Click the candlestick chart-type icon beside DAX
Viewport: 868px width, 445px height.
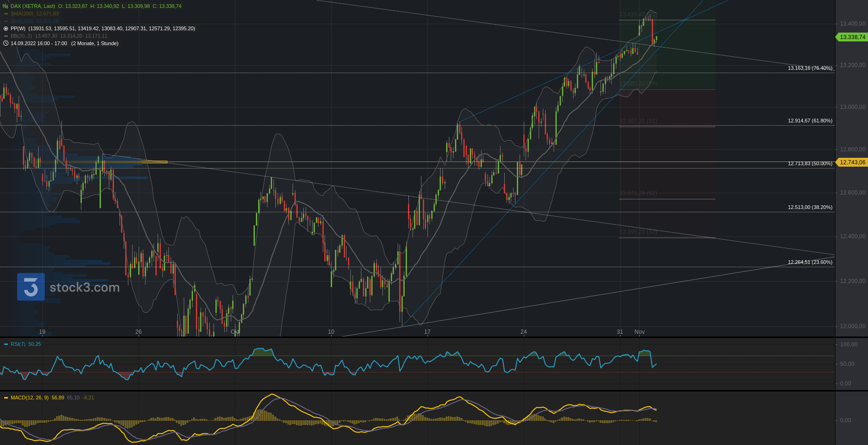[x=6, y=6]
